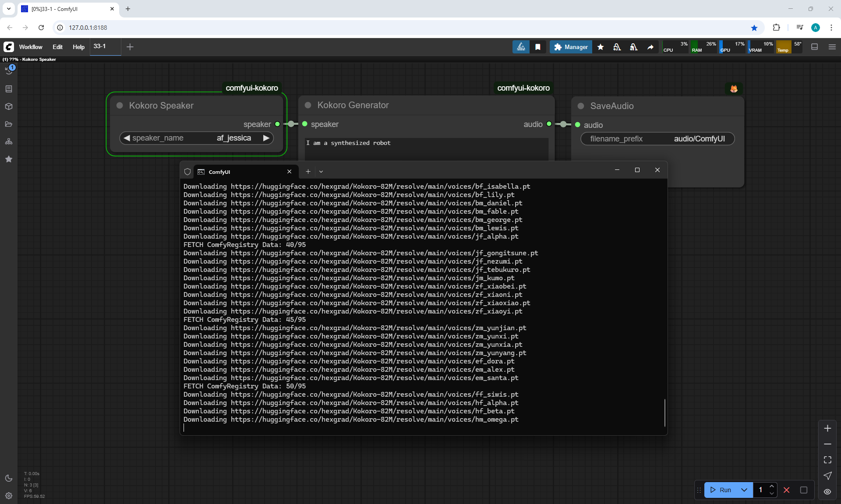This screenshot has width=841, height=504.
Task: Open terminal new-tab dropdown chevron
Action: click(x=321, y=172)
